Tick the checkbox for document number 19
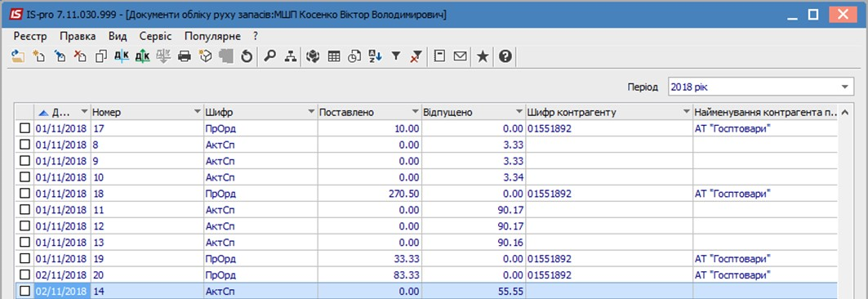The height and width of the screenshot is (299, 868). click(25, 259)
